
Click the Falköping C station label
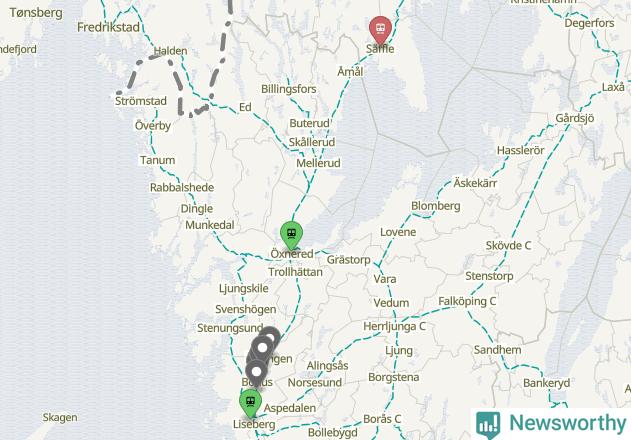[467, 301]
